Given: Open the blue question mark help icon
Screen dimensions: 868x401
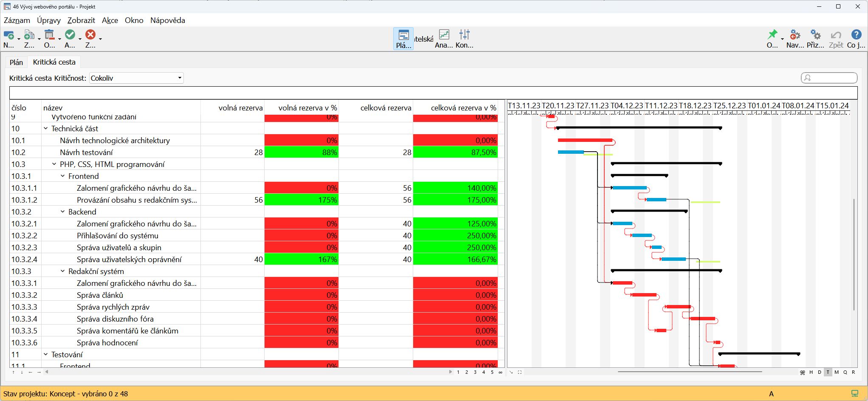Looking at the screenshot, I should coord(856,35).
